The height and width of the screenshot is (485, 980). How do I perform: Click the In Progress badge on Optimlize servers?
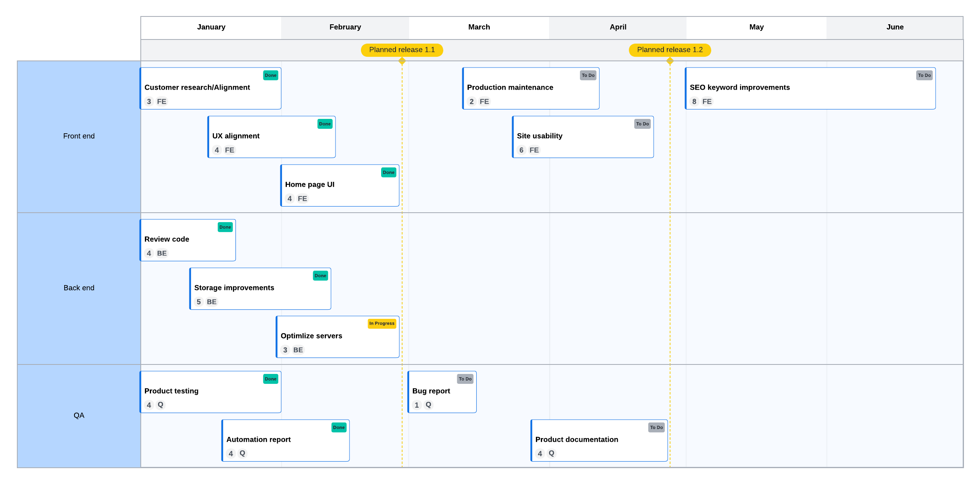click(x=382, y=323)
